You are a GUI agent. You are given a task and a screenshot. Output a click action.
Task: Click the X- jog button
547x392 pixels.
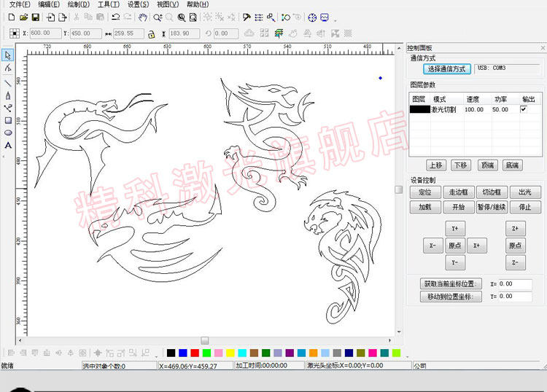click(x=432, y=246)
